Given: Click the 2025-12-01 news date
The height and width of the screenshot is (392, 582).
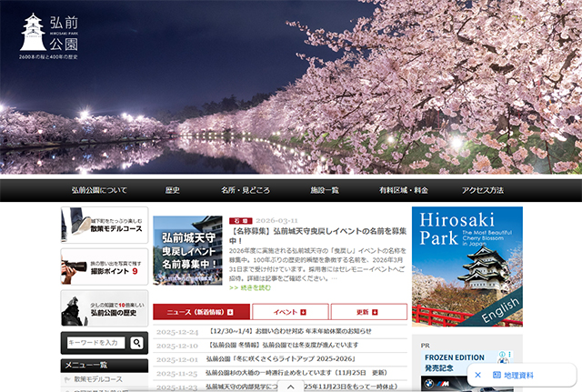Looking at the screenshot, I should point(177,359).
